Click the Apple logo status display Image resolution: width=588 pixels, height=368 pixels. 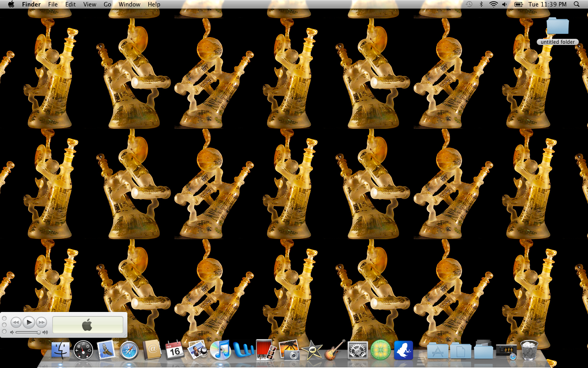(x=87, y=325)
